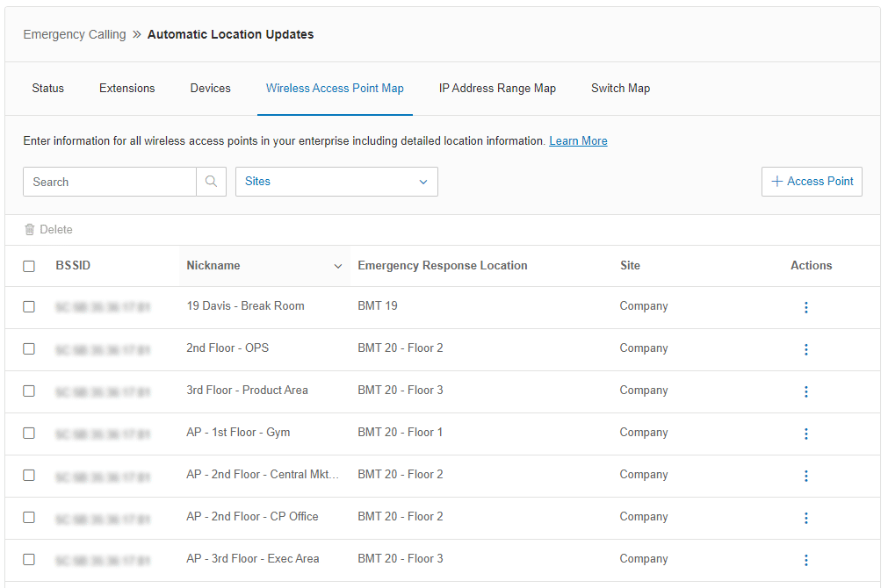Open actions menu for AP - 2nd Floor - CP Office
This screenshot has width=888, height=588.
805,518
